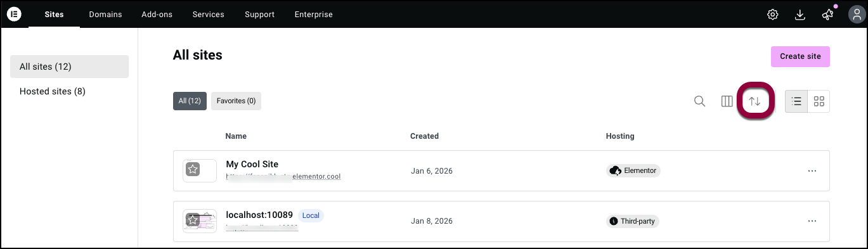Open the user account avatar

tap(853, 15)
